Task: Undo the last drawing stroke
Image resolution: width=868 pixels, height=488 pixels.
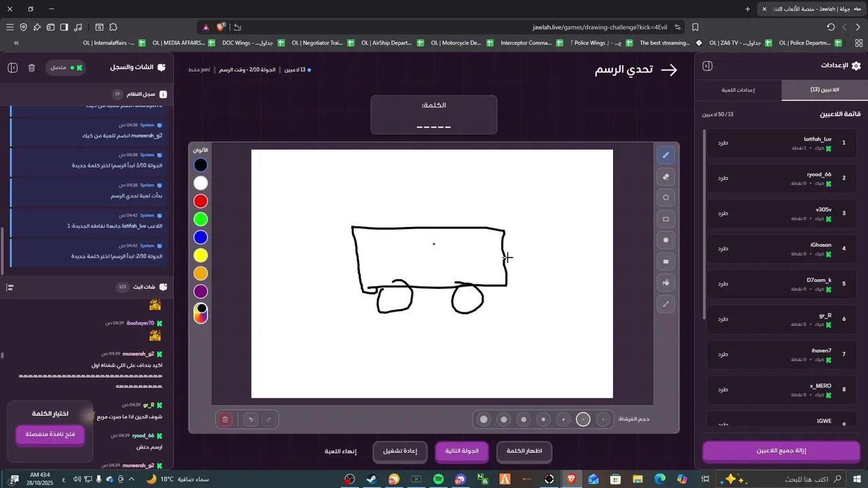Action: click(x=251, y=420)
